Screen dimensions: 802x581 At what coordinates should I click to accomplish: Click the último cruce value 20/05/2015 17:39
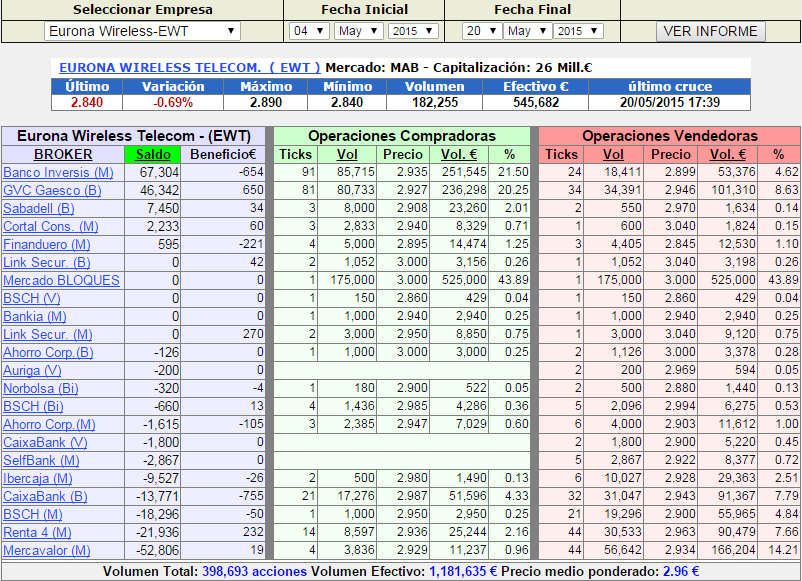click(x=670, y=102)
